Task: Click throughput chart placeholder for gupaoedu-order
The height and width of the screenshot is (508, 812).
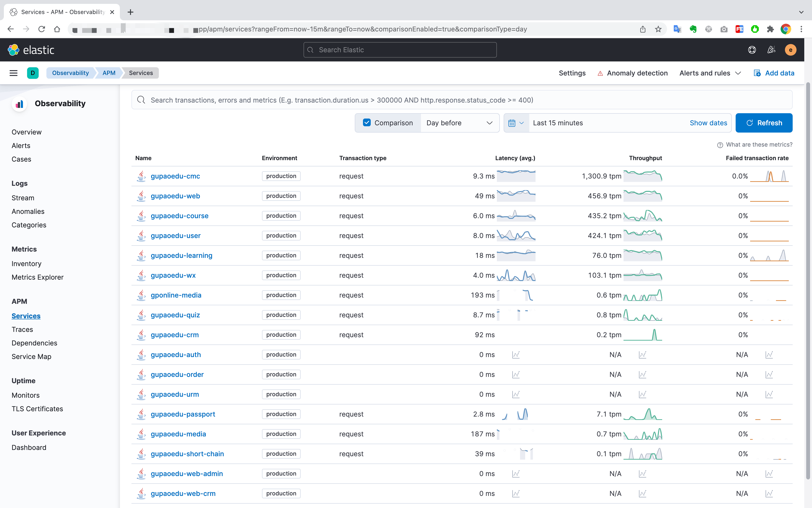Action: point(642,374)
